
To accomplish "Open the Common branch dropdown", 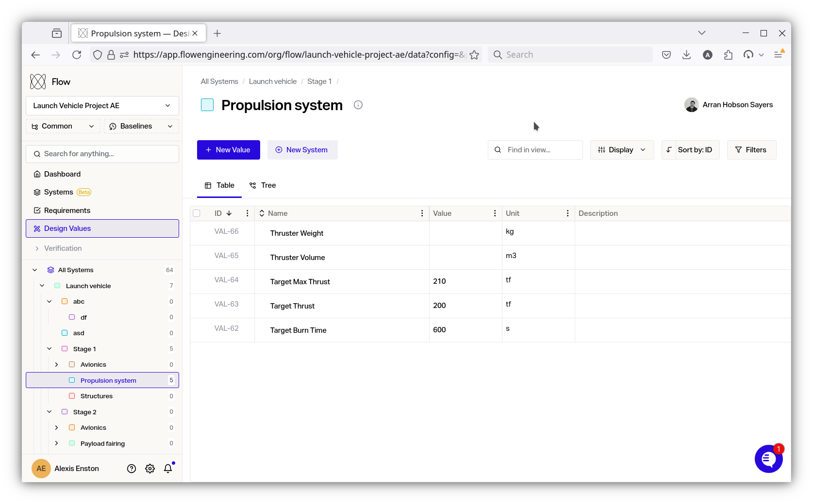I will tap(63, 126).
